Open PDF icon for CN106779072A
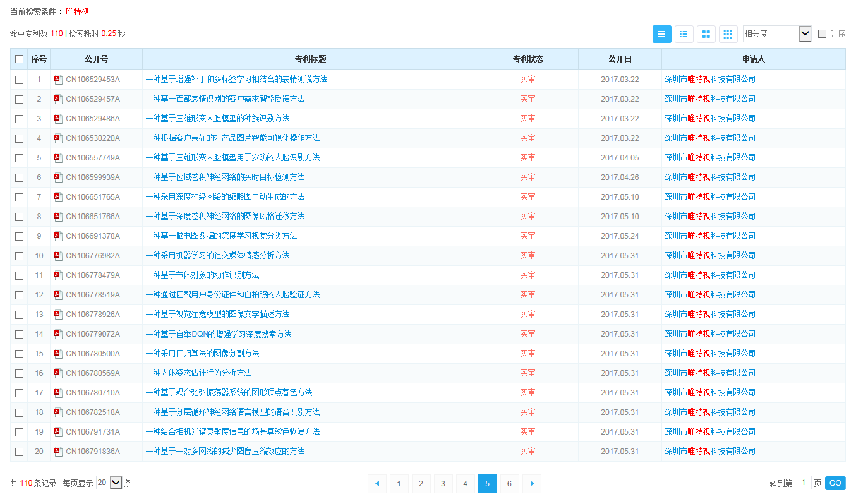The image size is (856, 504). click(58, 334)
